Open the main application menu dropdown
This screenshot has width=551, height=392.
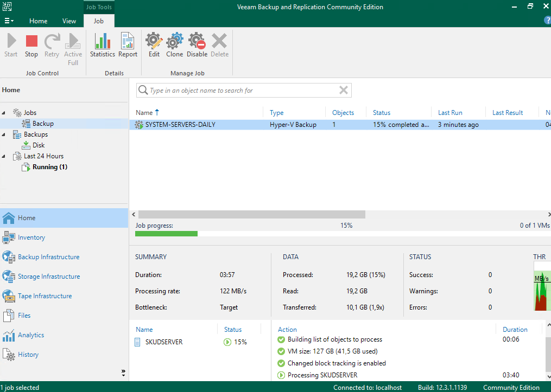point(9,21)
